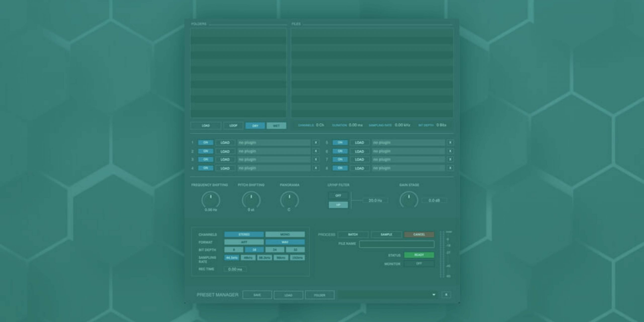Clear plugin slot 6 with its X
Image resolution: width=644 pixels, height=322 pixels.
[450, 151]
